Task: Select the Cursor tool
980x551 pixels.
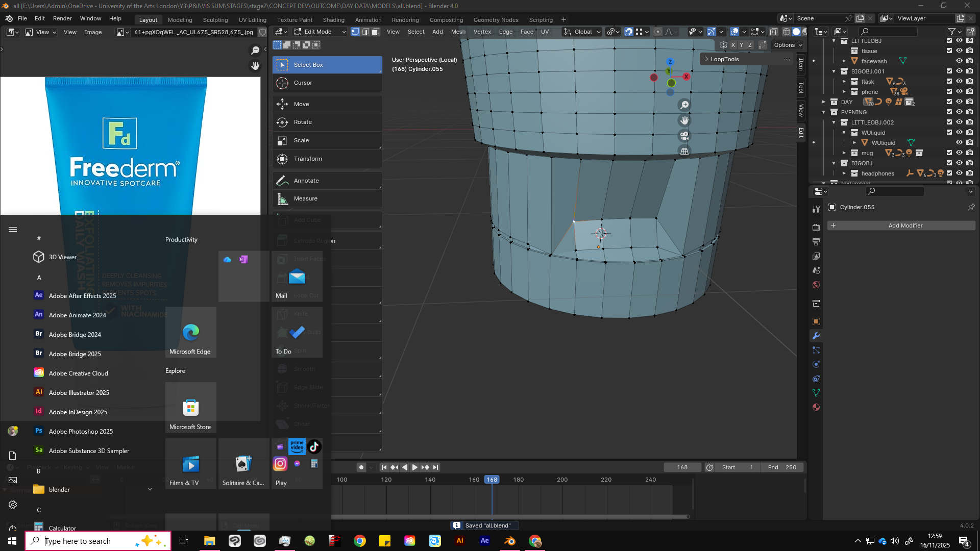Action: click(327, 83)
